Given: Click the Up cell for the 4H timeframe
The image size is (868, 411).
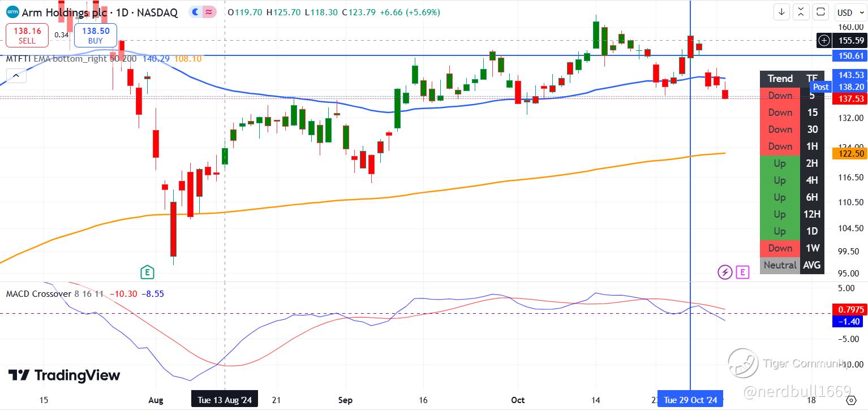Looking at the screenshot, I should pyautogui.click(x=780, y=180).
